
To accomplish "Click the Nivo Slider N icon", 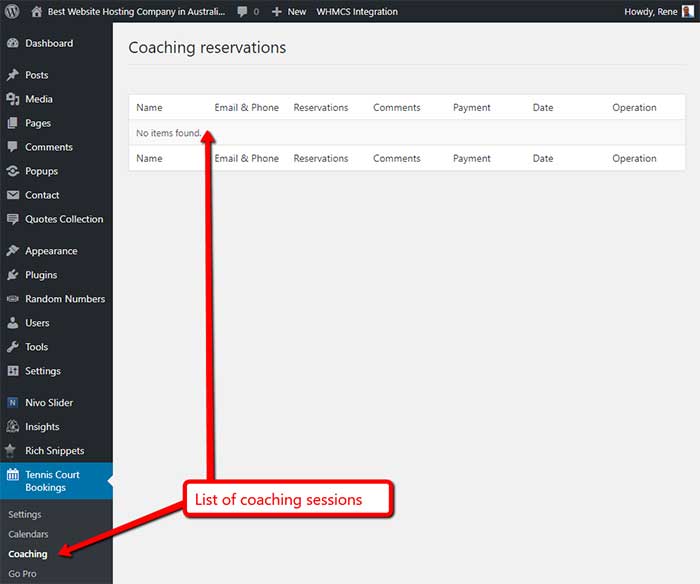I will pos(13,403).
